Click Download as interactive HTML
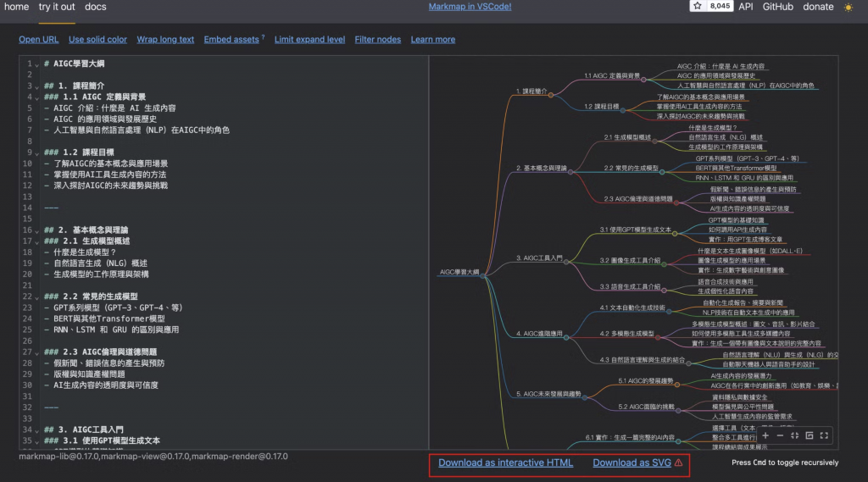This screenshot has width=868, height=482. pos(505,463)
